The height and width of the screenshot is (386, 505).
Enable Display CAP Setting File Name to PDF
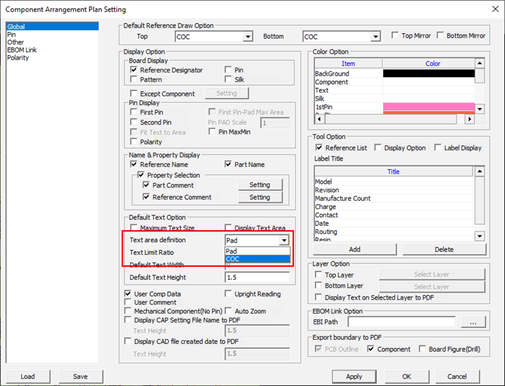pos(128,320)
